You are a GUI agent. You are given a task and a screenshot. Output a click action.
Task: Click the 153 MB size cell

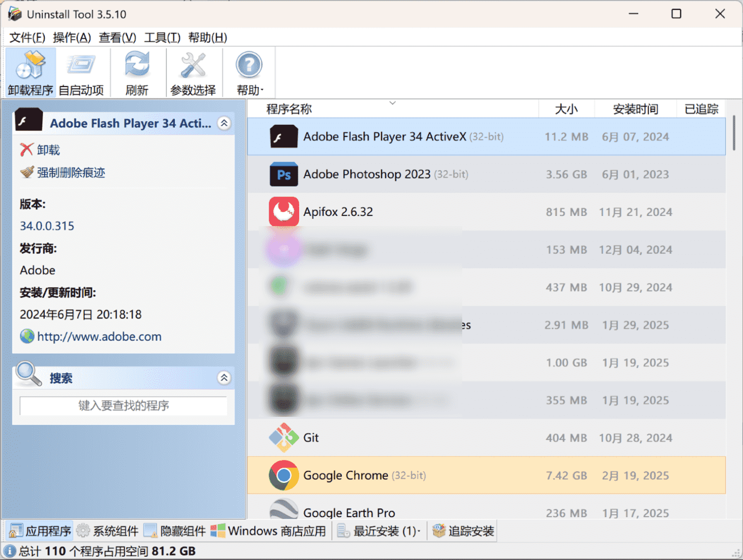pyautogui.click(x=566, y=250)
